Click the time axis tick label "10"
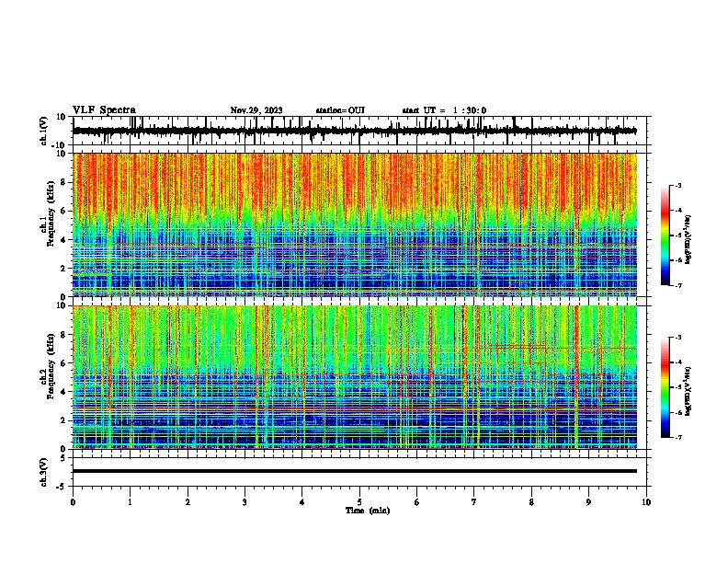 click(x=646, y=502)
